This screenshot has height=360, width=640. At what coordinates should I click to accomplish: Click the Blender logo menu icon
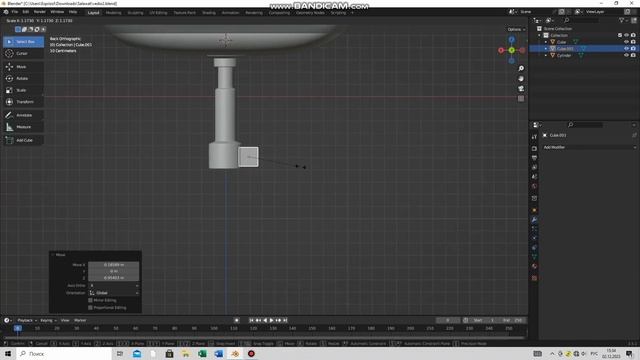pos(6,12)
